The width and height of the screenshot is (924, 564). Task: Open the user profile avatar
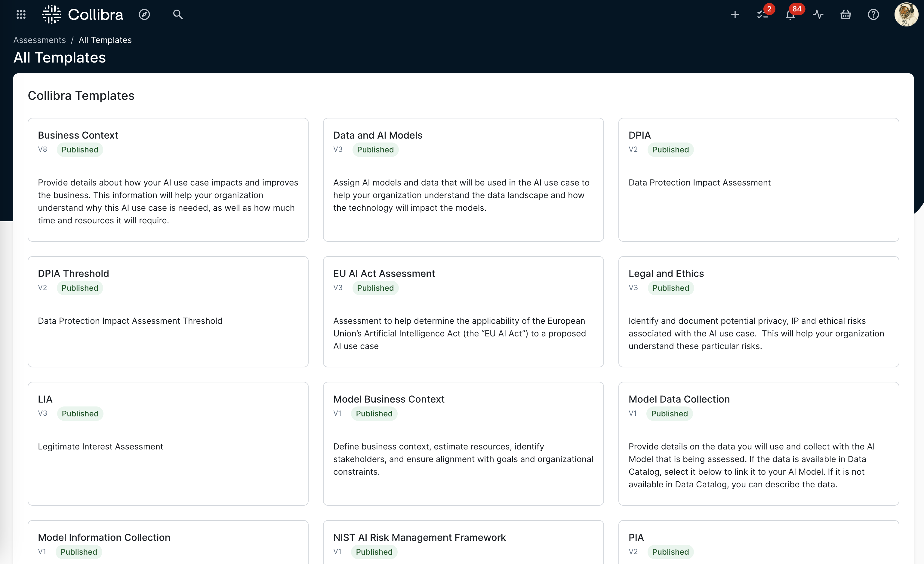click(906, 15)
